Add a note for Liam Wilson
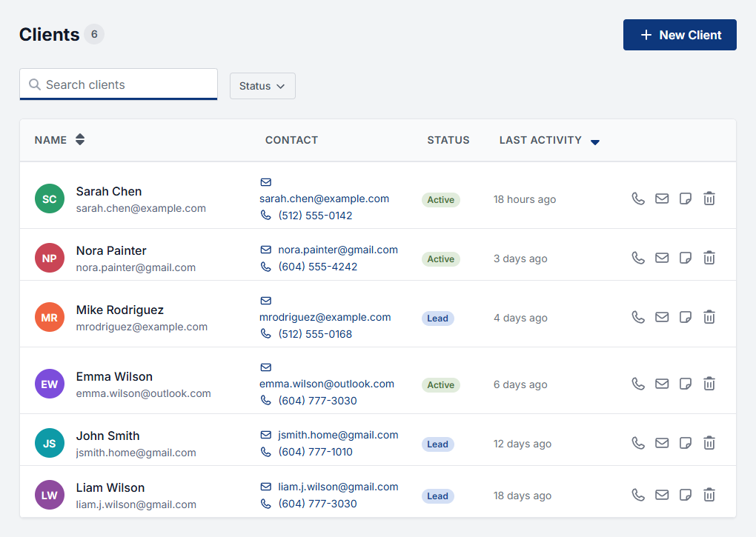This screenshot has width=756, height=537. click(x=685, y=495)
